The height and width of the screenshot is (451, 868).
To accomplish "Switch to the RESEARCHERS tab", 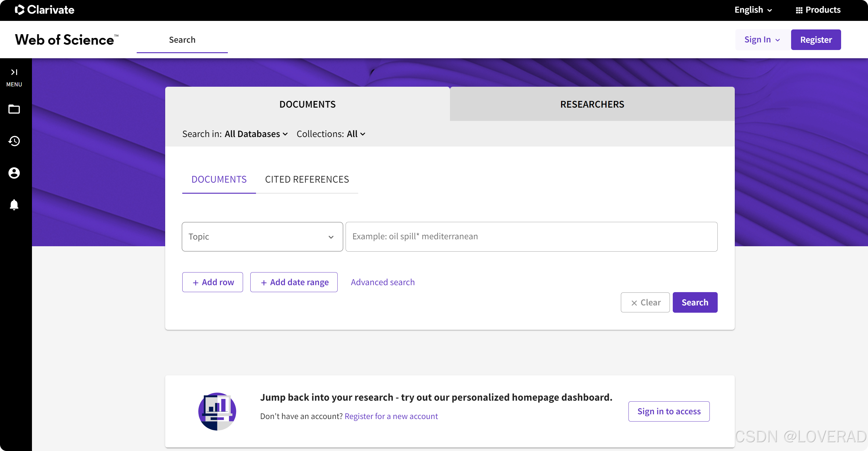I will click(x=592, y=104).
